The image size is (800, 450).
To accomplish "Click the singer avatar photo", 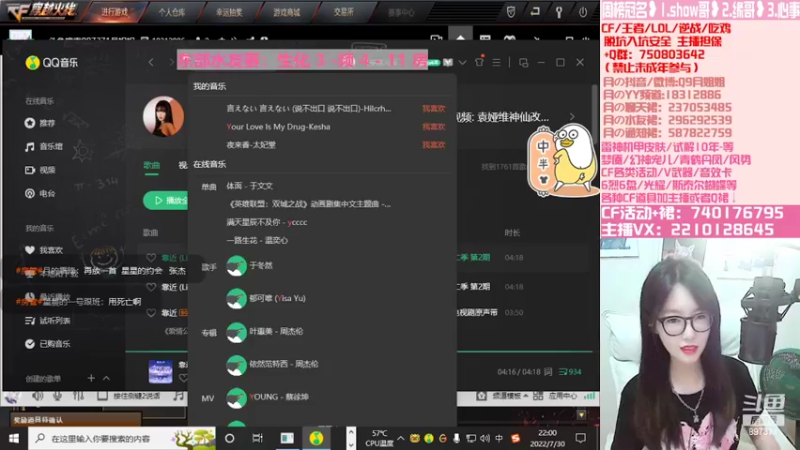I will pyautogui.click(x=163, y=116).
